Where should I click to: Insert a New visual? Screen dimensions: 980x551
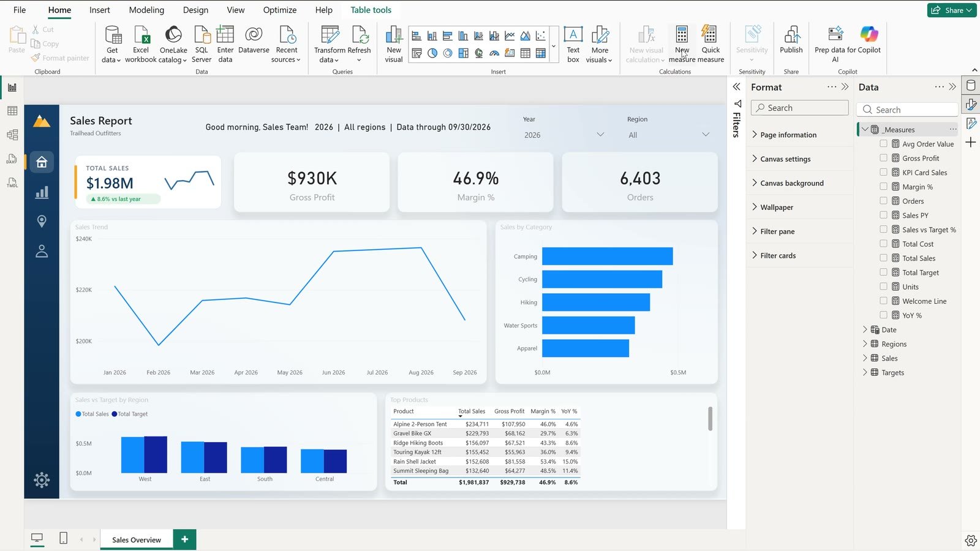(394, 44)
